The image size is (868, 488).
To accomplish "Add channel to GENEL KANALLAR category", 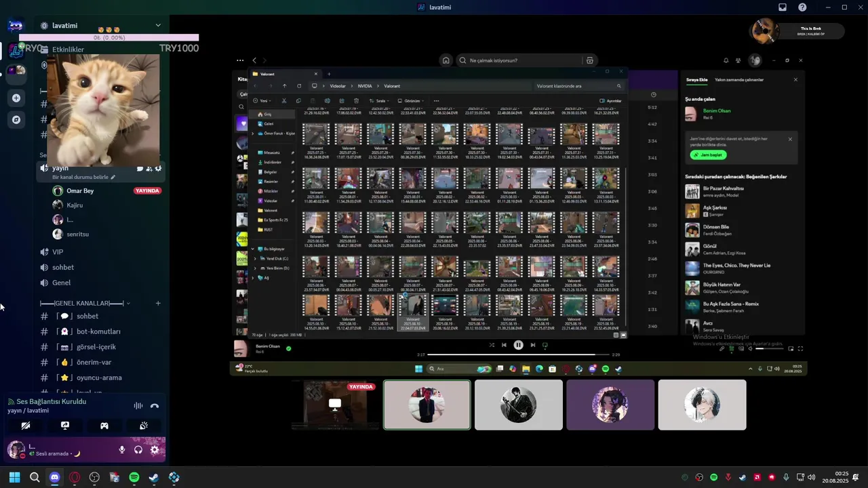I will click(158, 303).
